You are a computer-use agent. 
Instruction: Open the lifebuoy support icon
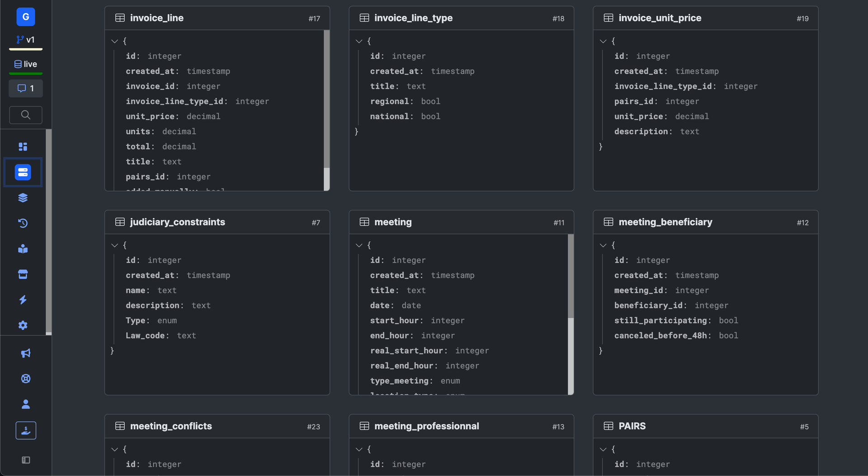pos(26,379)
